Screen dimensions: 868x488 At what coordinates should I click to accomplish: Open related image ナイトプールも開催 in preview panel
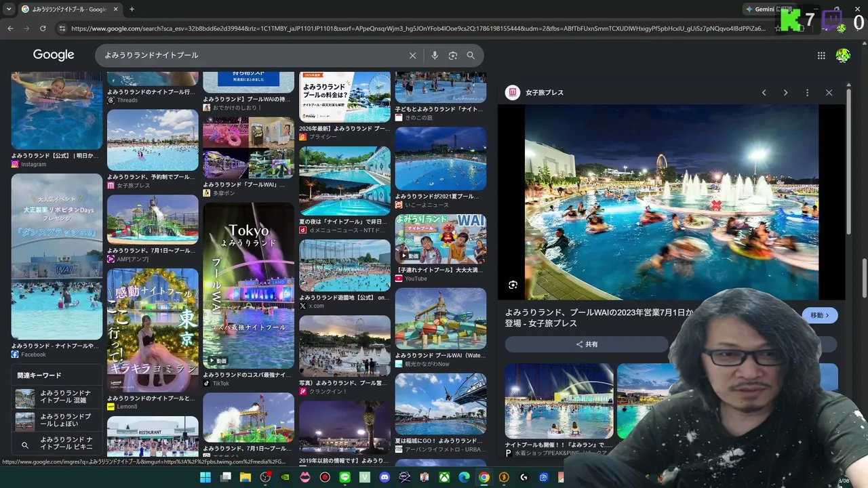click(x=559, y=401)
